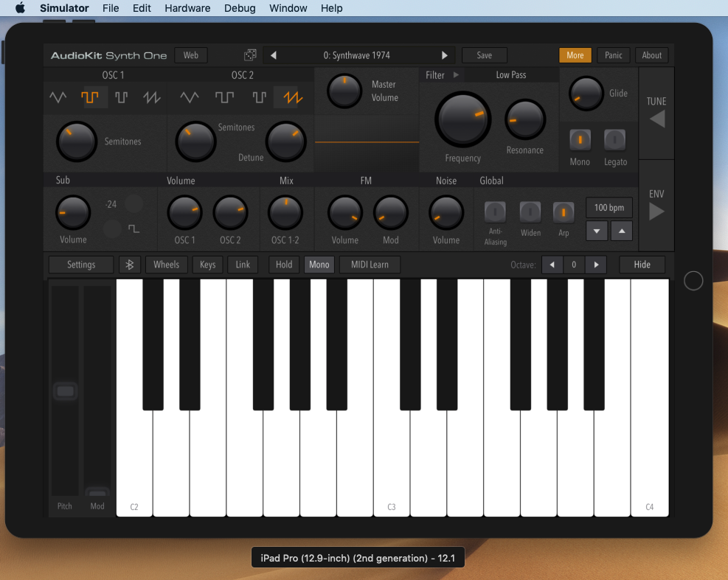Screen dimensions: 728x580
Task: Hide the keyboard with Hide button
Action: tap(642, 265)
